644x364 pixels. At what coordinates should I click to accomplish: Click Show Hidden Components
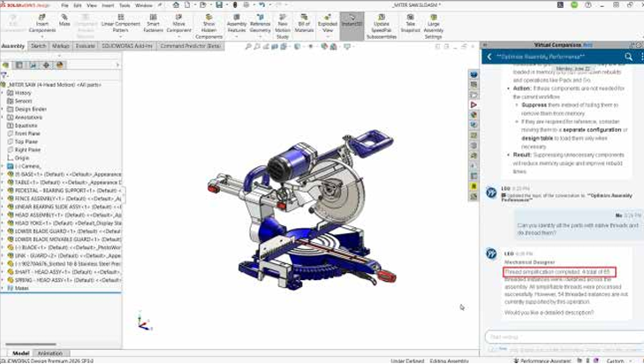point(208,27)
